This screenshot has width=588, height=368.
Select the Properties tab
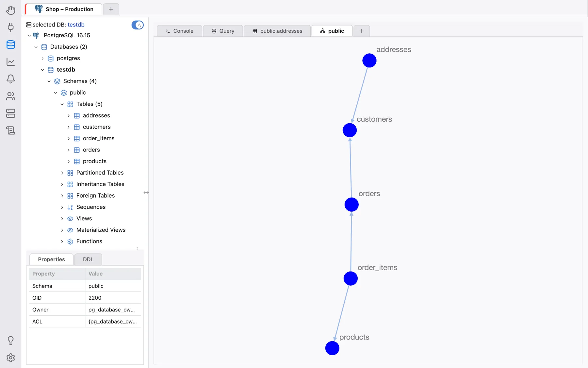tap(51, 259)
